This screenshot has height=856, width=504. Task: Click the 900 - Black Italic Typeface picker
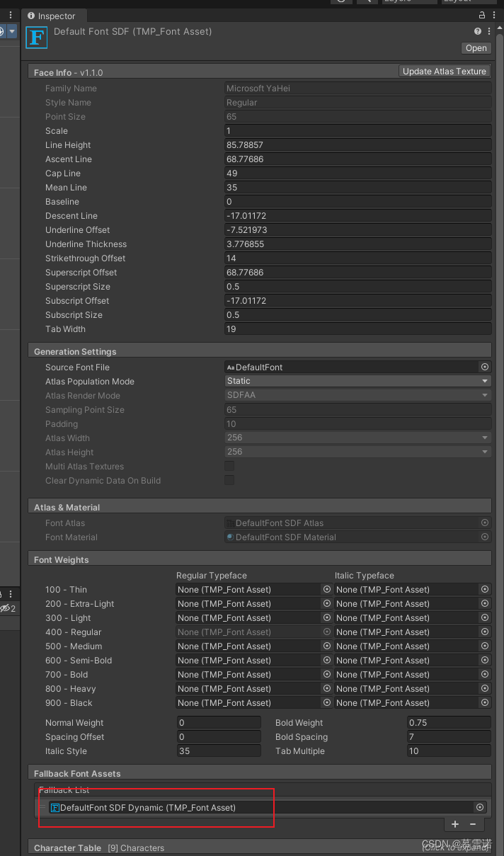[484, 702]
